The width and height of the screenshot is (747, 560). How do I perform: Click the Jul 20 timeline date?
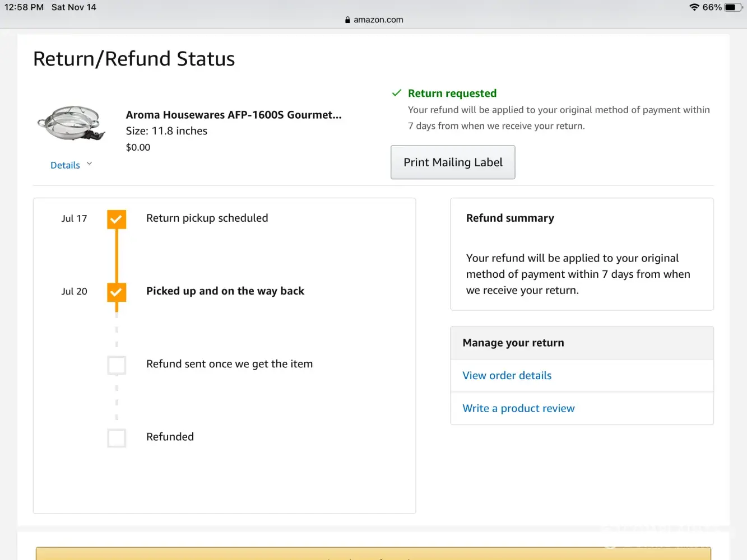pyautogui.click(x=74, y=291)
